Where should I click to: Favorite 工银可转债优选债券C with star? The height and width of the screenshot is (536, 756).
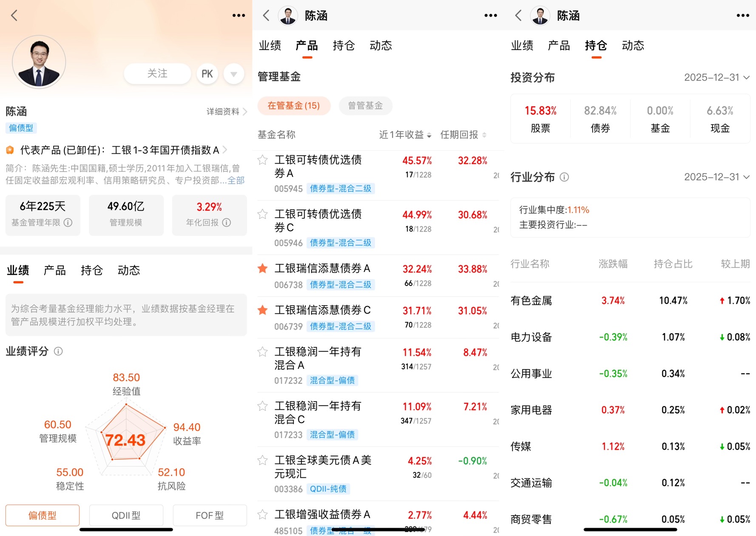click(x=263, y=214)
